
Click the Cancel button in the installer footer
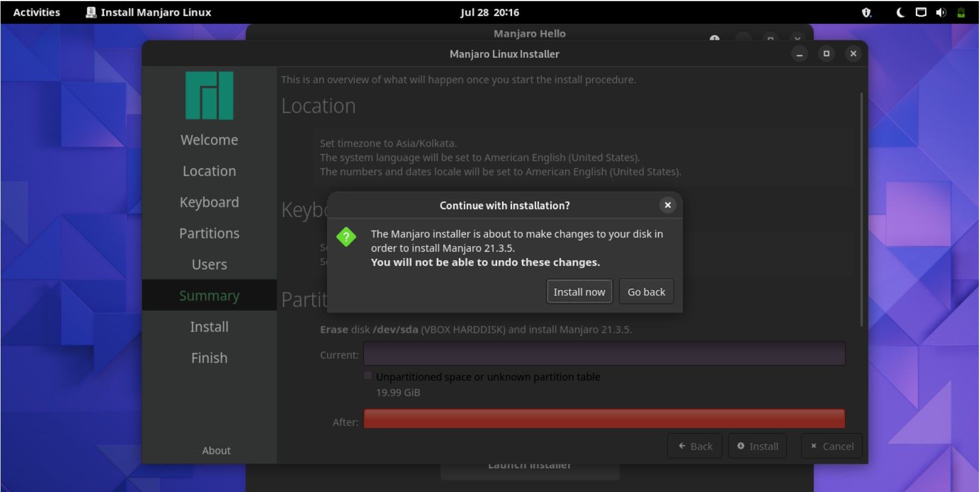tap(831, 446)
